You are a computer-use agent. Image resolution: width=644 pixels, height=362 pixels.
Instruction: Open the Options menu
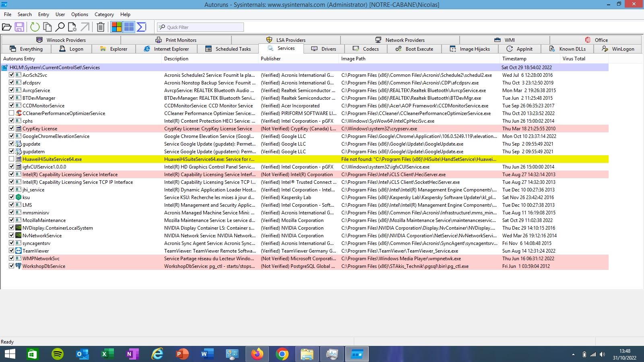click(79, 14)
